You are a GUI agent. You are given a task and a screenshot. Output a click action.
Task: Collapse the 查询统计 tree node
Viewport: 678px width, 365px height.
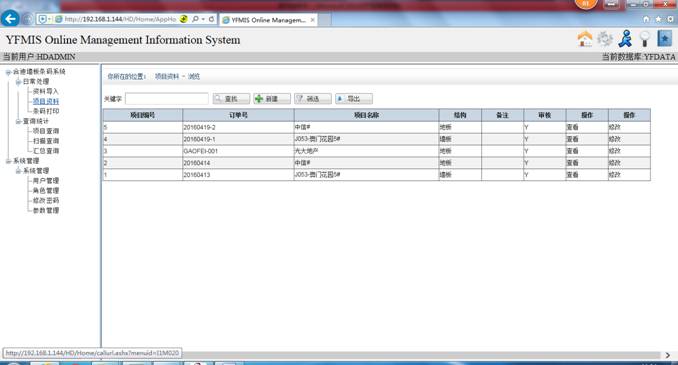tap(18, 122)
